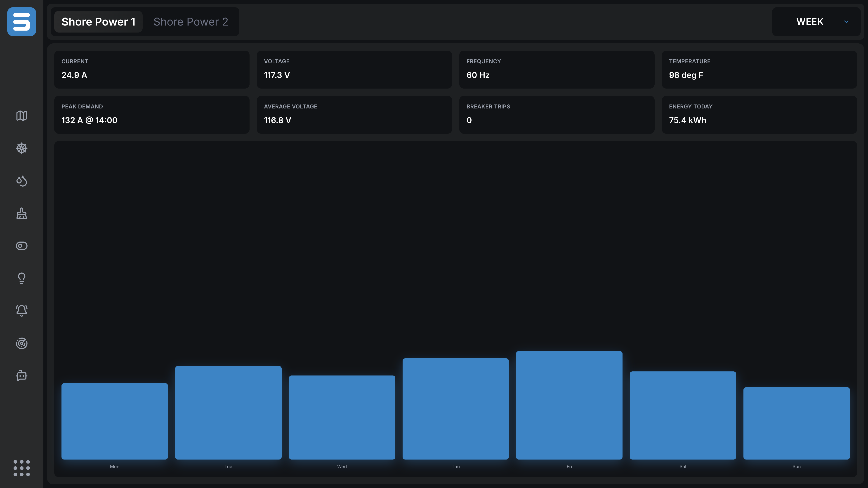This screenshot has height=488, width=868.
Task: Open the map icon in sidebar
Action: [21, 115]
